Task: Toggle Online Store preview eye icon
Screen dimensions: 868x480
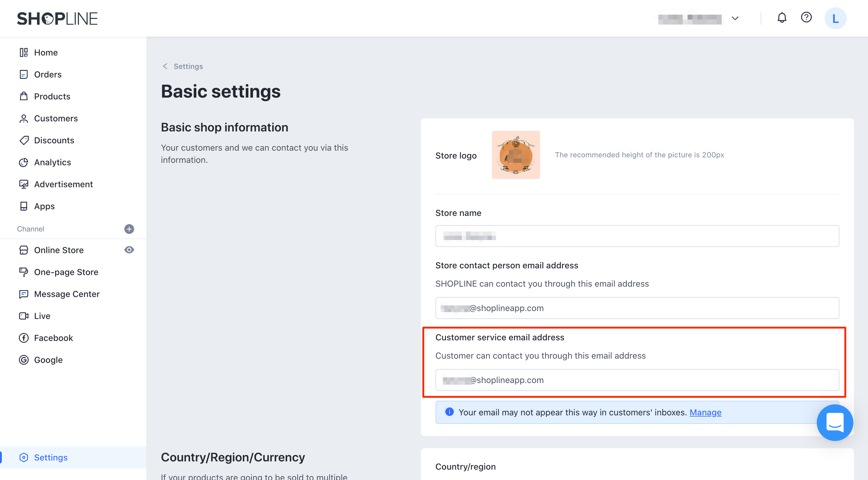Action: tap(129, 250)
